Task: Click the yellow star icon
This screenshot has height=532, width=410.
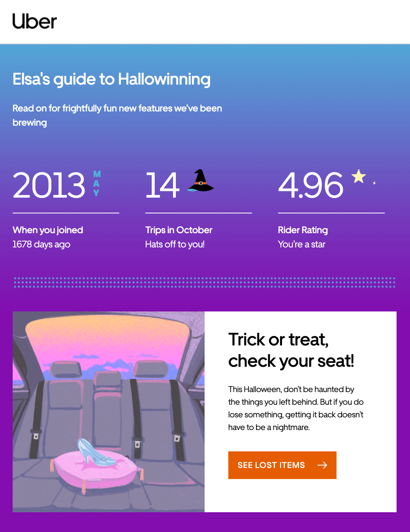Action: (359, 176)
